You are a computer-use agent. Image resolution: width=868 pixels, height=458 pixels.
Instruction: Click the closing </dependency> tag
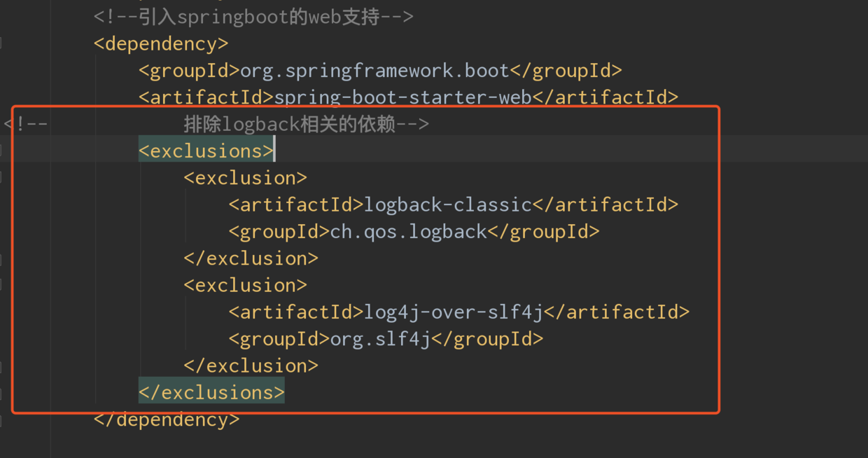167,419
